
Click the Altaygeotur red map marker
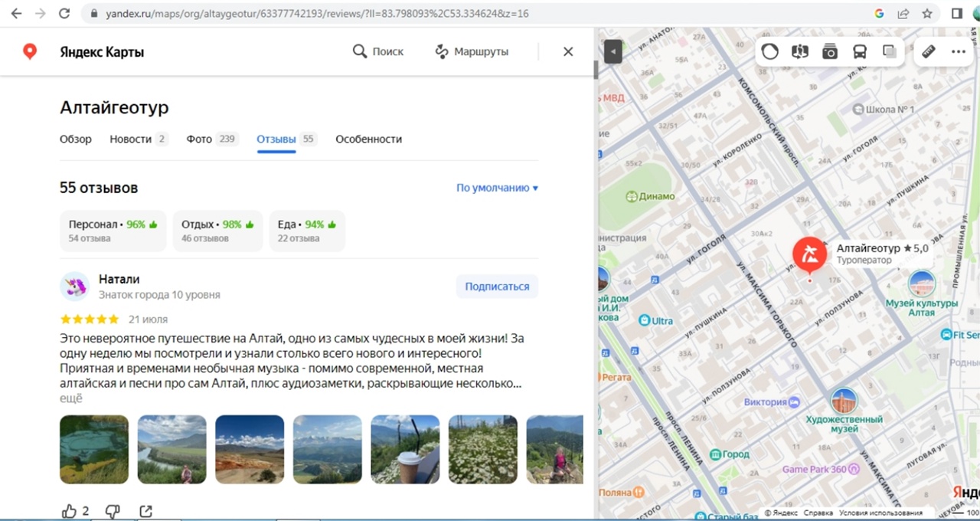809,254
